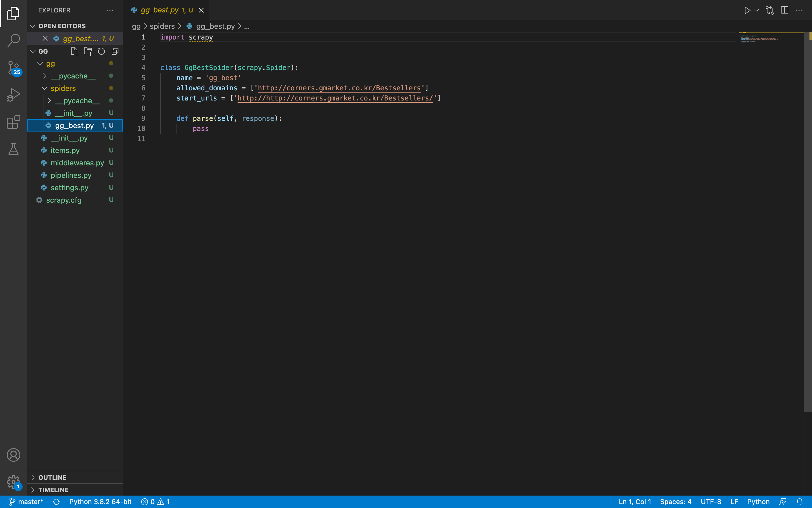Collapse the GG workspace section
812x508 pixels.
43,51
